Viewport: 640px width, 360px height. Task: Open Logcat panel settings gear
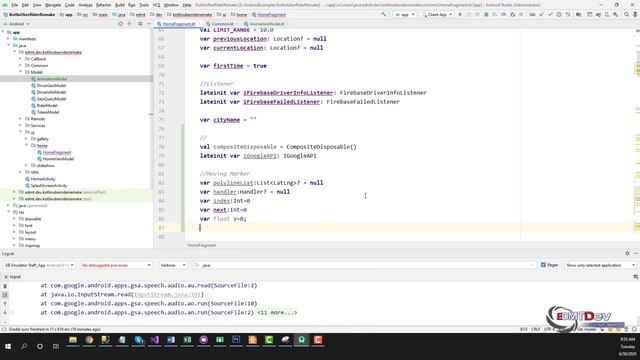tap(627, 253)
